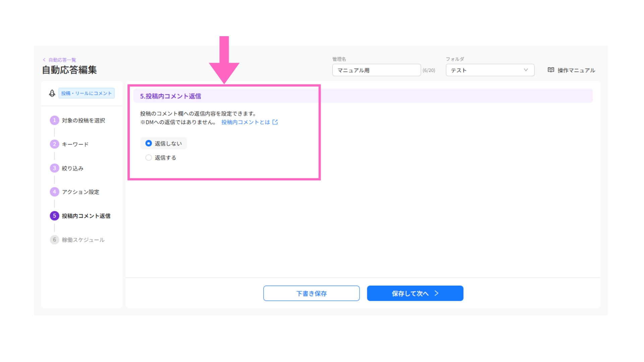644x362 pixels.
Task: Click the back chevron before 自動応答一覧
Action: (44, 60)
